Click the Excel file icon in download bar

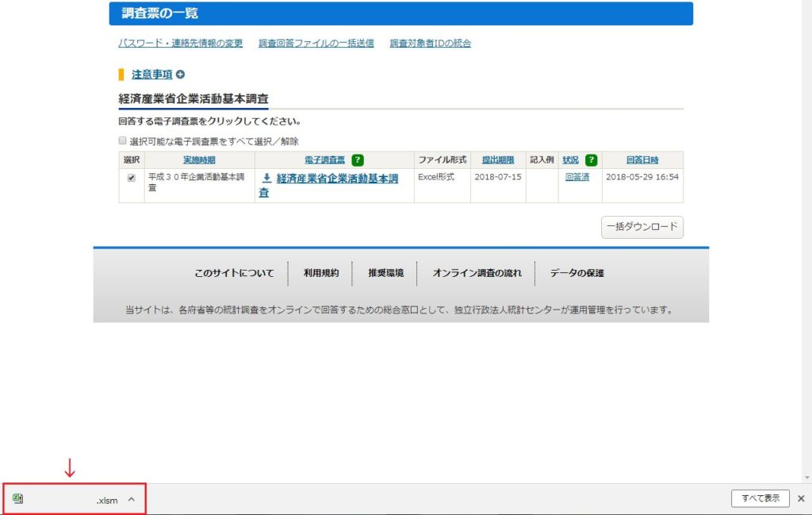[18, 499]
